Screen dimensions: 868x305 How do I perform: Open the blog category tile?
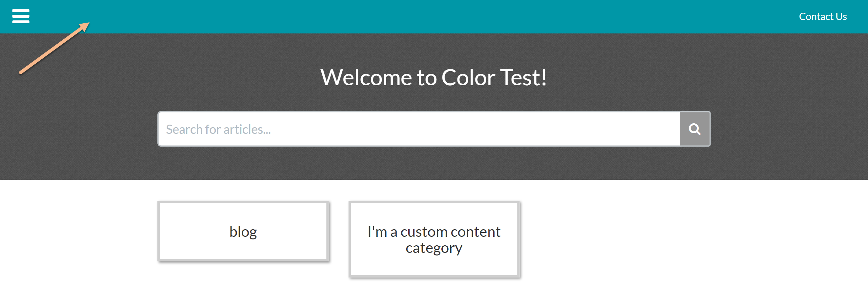pos(243,231)
